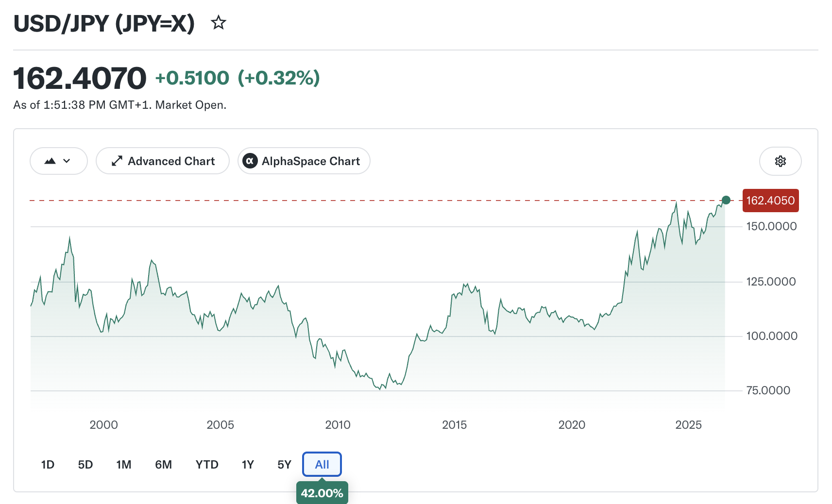The width and height of the screenshot is (832, 504).
Task: Click the red 162.4050 price label
Action: coord(770,201)
